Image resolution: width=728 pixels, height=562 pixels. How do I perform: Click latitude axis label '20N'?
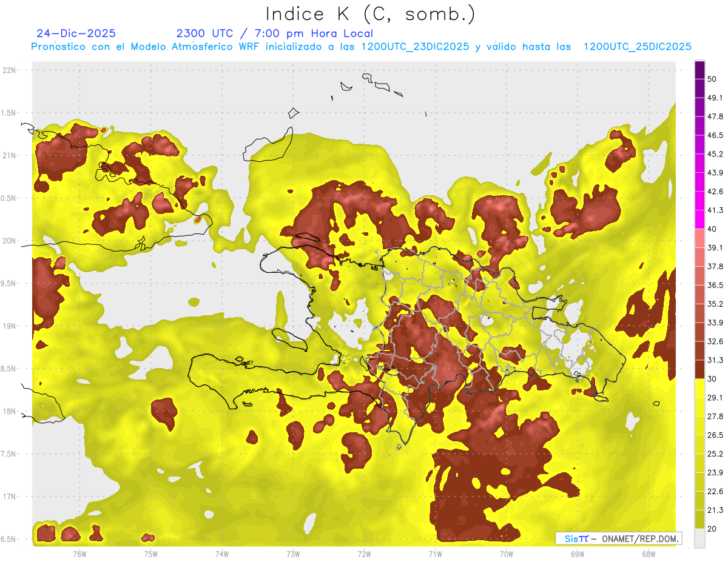point(9,241)
